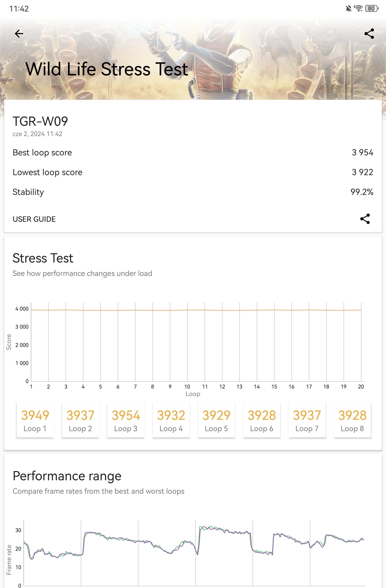Tap the share icon in header
Screen dimensions: 386x588
(369, 34)
